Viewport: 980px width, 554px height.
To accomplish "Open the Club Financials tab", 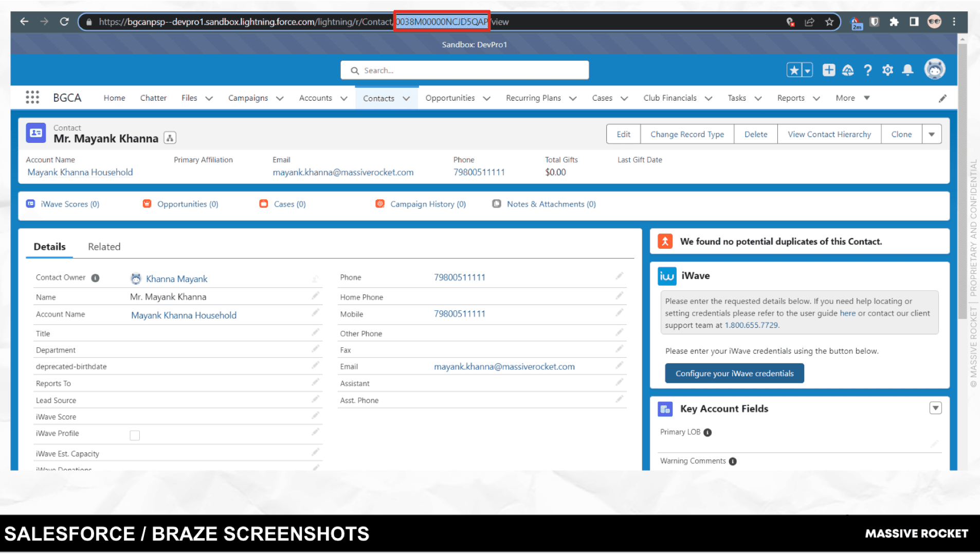I will point(669,98).
